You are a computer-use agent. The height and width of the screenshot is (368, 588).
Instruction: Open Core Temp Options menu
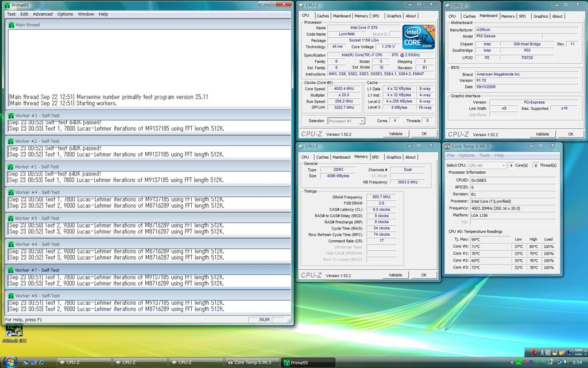point(466,155)
